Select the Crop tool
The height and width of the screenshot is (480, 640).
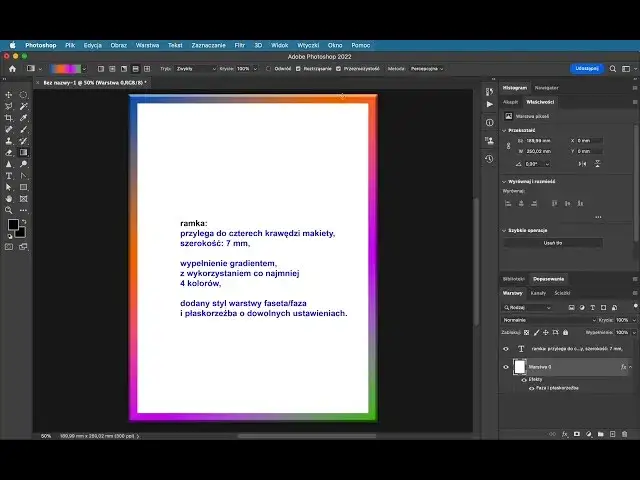tap(9, 118)
